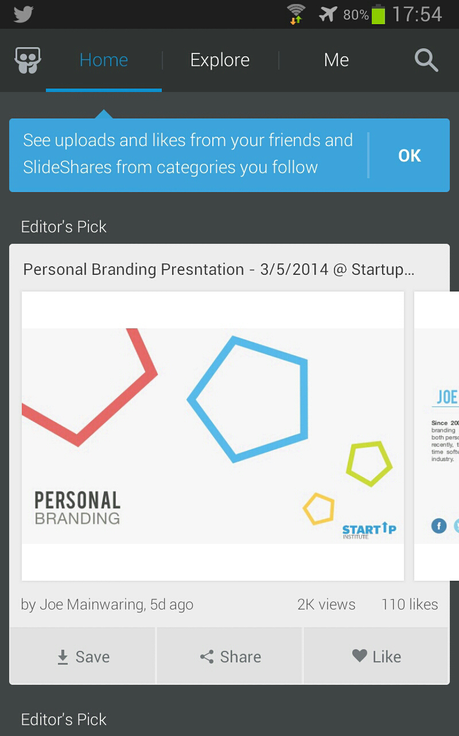Viewport: 459px width, 736px height.
Task: Switch to the Me tab
Action: pos(336,60)
